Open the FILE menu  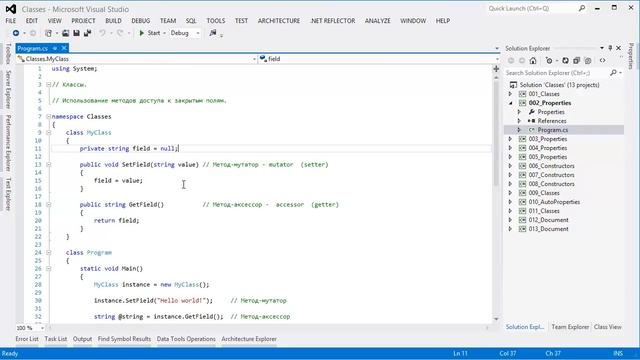[x=11, y=21]
